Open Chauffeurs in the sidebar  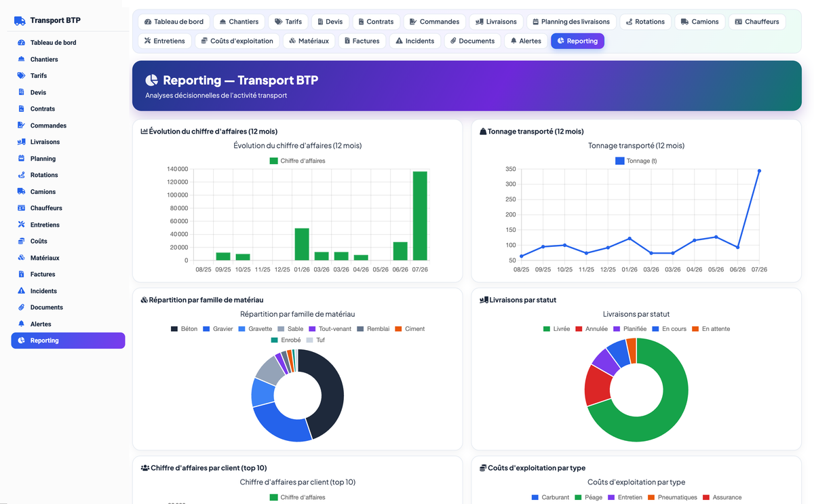point(68,208)
